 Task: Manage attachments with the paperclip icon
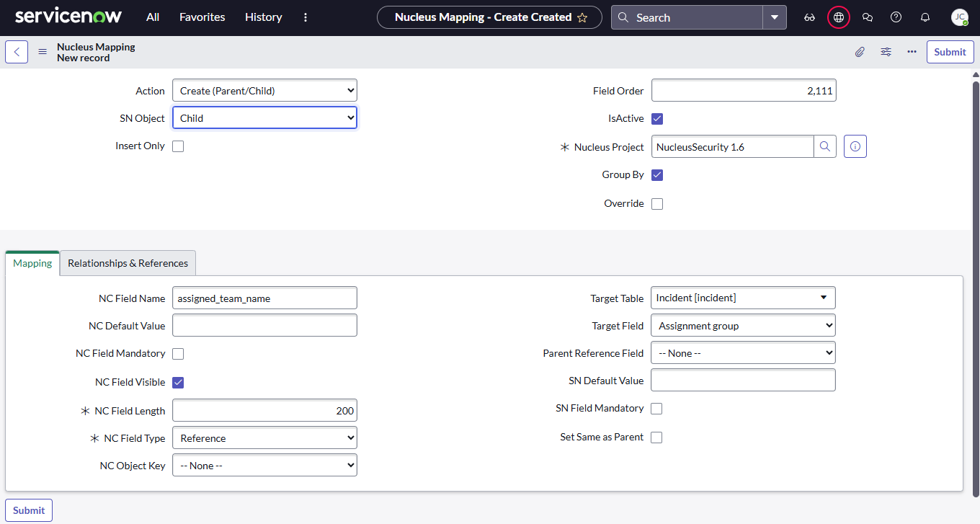click(860, 52)
